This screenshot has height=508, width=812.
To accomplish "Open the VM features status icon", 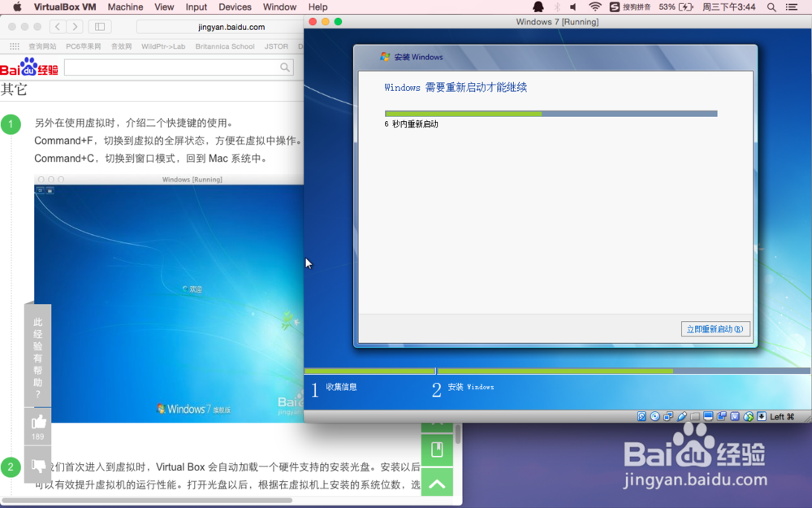I will pos(735,416).
